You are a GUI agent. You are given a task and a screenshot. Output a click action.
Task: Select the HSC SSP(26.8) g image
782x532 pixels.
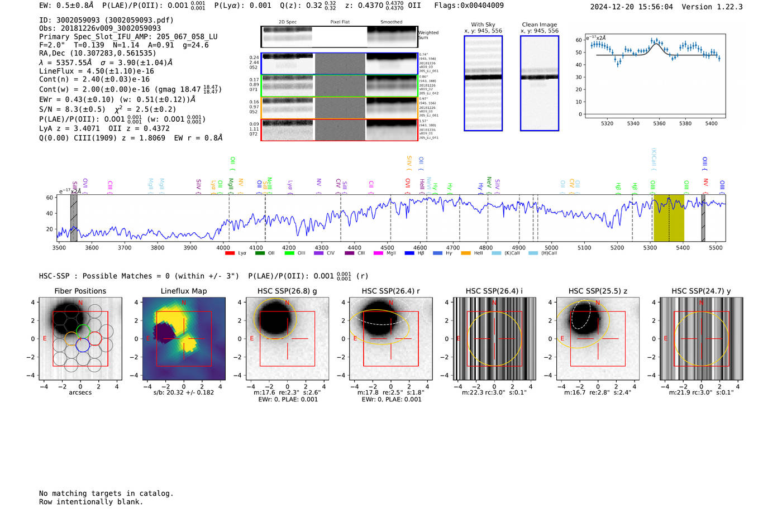287,338
